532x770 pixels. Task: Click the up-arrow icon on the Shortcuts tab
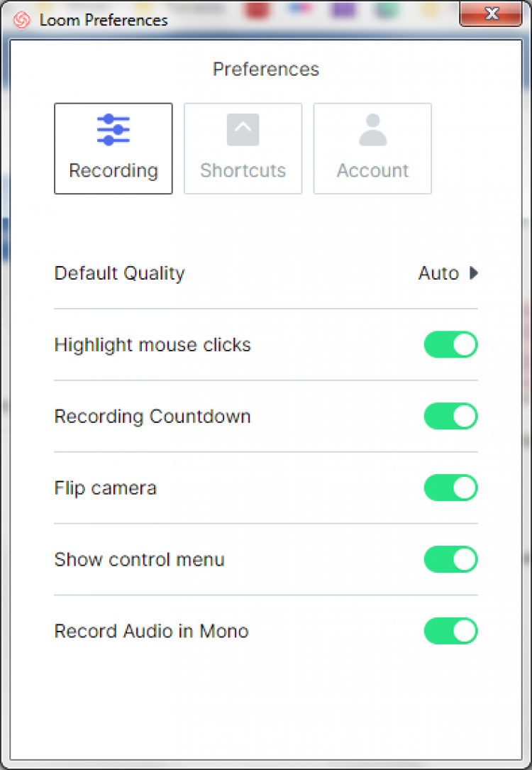[243, 130]
